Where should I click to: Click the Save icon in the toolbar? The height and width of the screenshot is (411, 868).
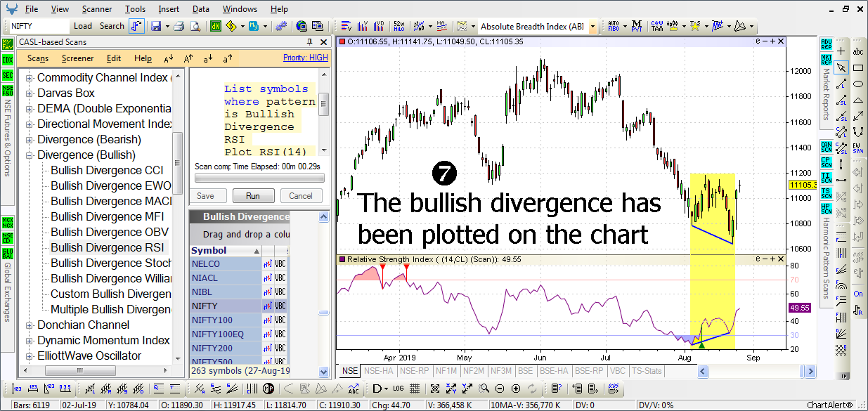(156, 26)
